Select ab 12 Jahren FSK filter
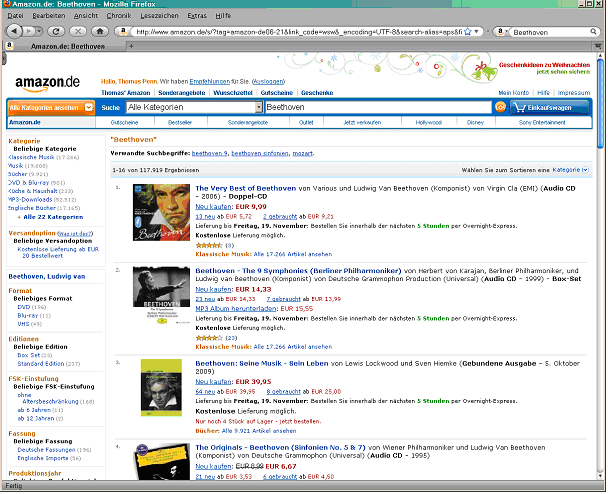Viewport: 608px width, 494px height. [x=36, y=418]
